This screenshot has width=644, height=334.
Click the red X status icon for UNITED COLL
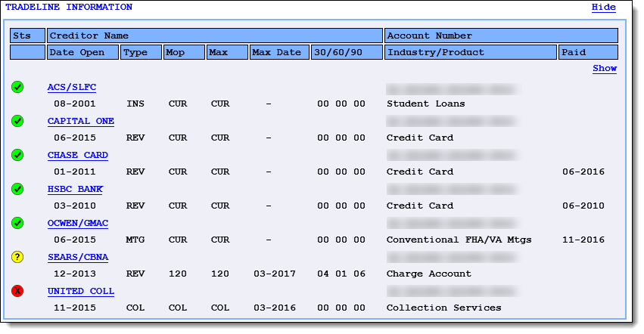click(x=17, y=292)
